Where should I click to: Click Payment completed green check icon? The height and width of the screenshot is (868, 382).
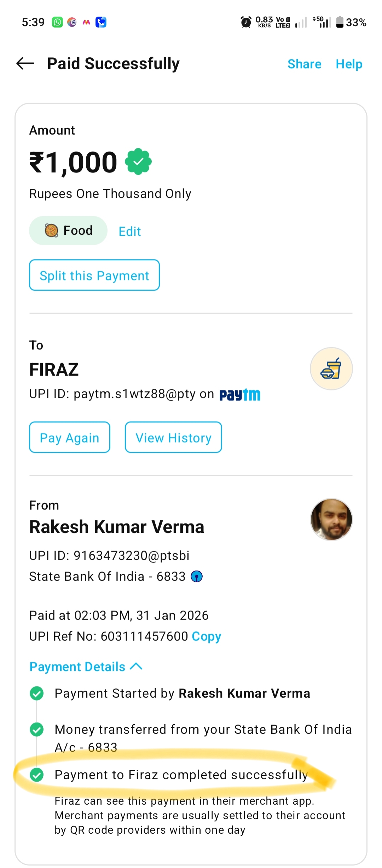(x=37, y=775)
